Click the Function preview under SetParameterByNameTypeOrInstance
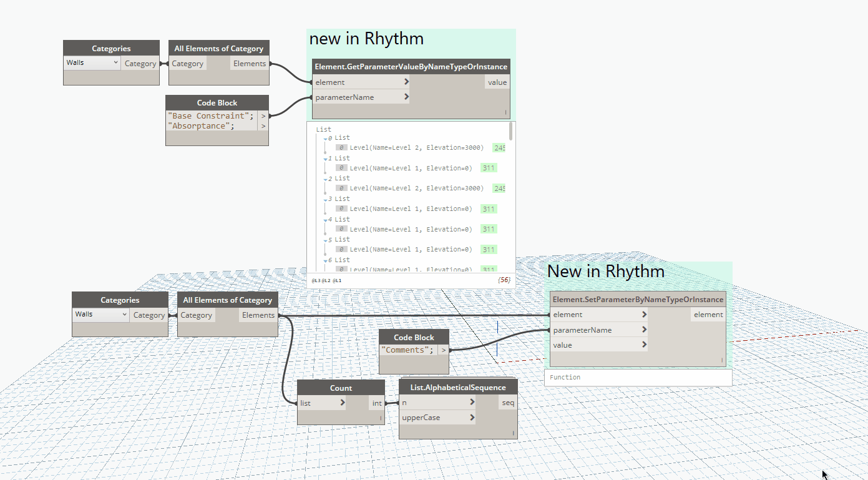The width and height of the screenshot is (868, 480). coord(638,378)
